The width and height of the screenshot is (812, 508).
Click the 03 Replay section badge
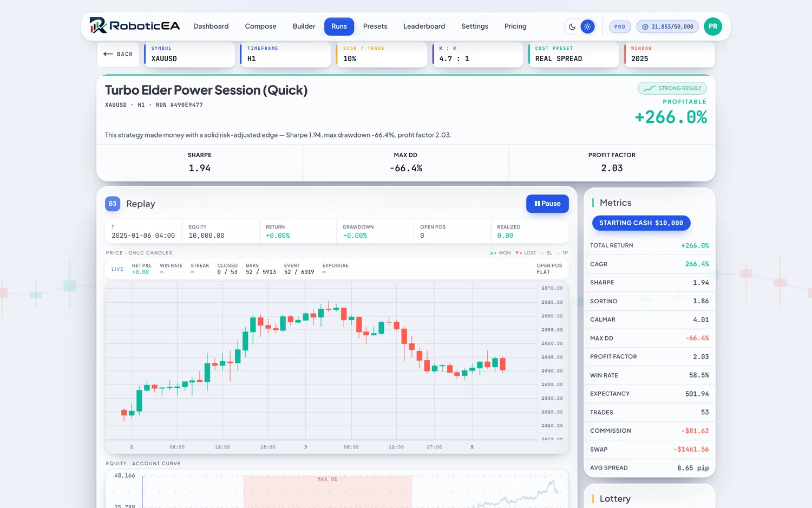click(113, 204)
